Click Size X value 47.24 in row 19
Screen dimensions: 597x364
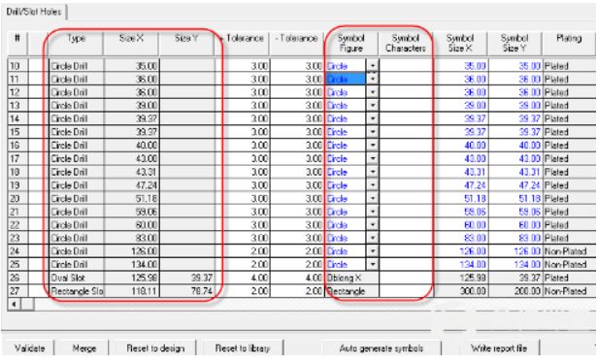132,185
